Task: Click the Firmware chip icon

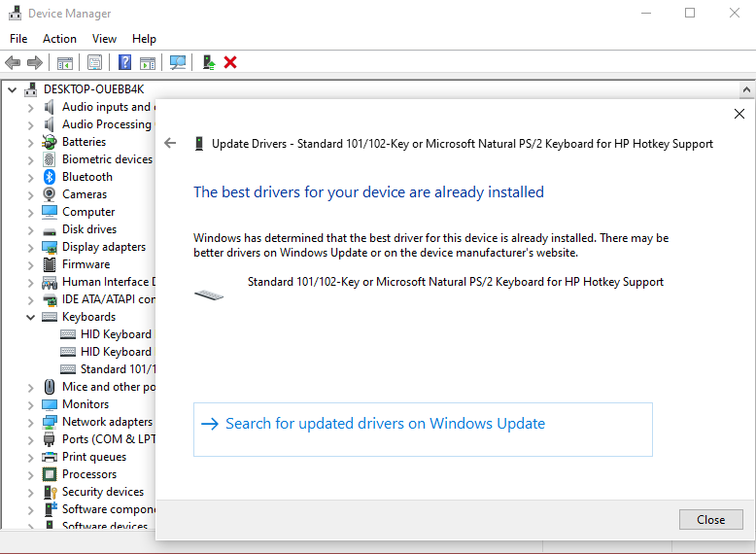Action: pyautogui.click(x=50, y=264)
